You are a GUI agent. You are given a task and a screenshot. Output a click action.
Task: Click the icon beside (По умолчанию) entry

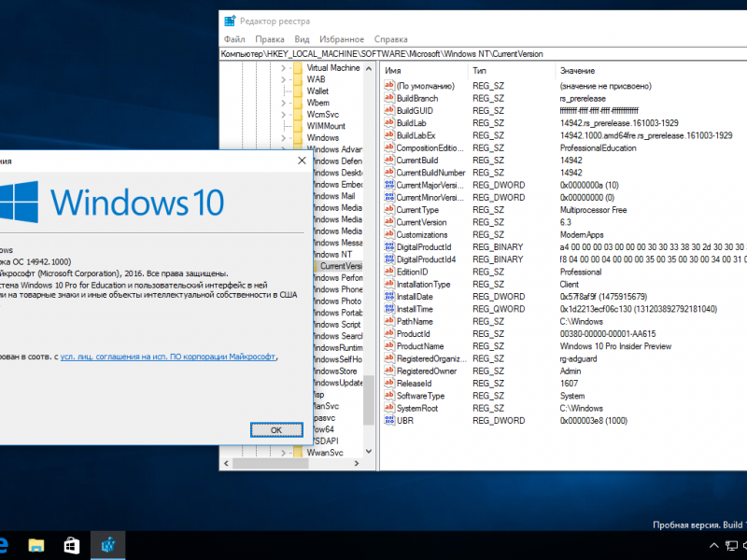tap(389, 86)
